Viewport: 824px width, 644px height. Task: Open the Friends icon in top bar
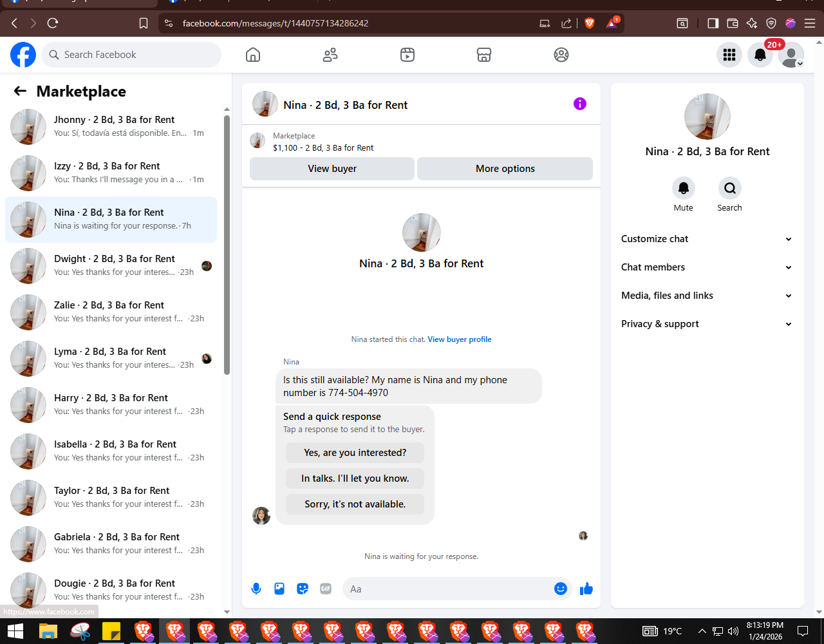(x=330, y=55)
